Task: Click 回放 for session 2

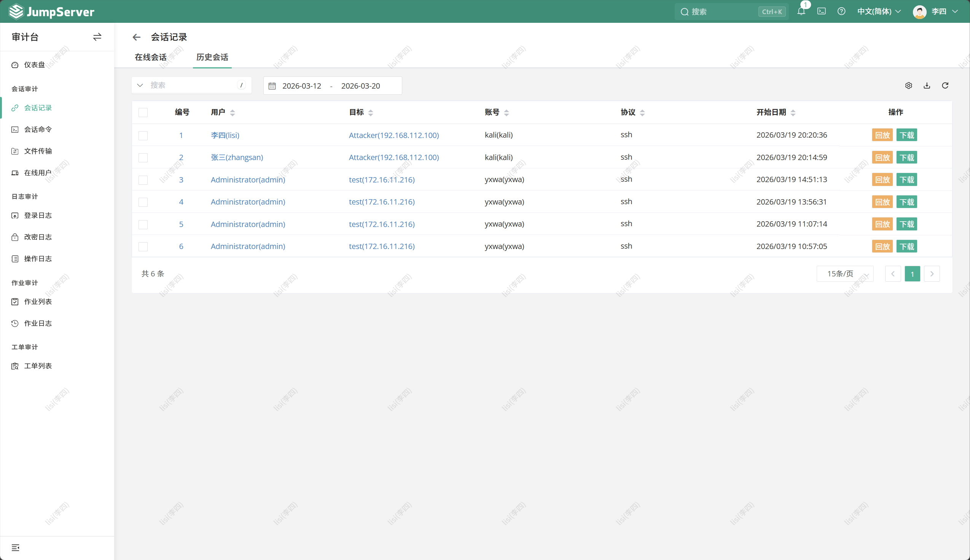Action: 882,158
